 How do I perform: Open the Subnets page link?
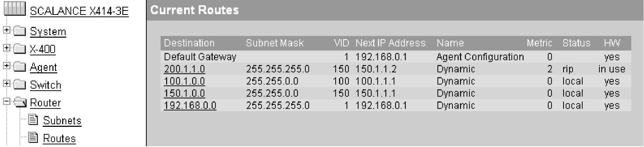(62, 121)
